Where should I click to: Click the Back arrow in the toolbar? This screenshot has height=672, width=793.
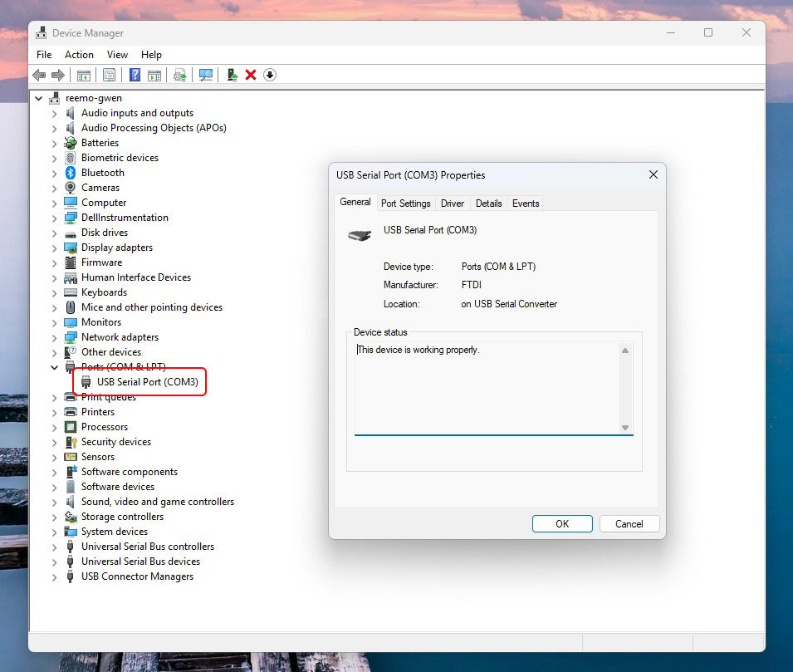click(x=39, y=76)
